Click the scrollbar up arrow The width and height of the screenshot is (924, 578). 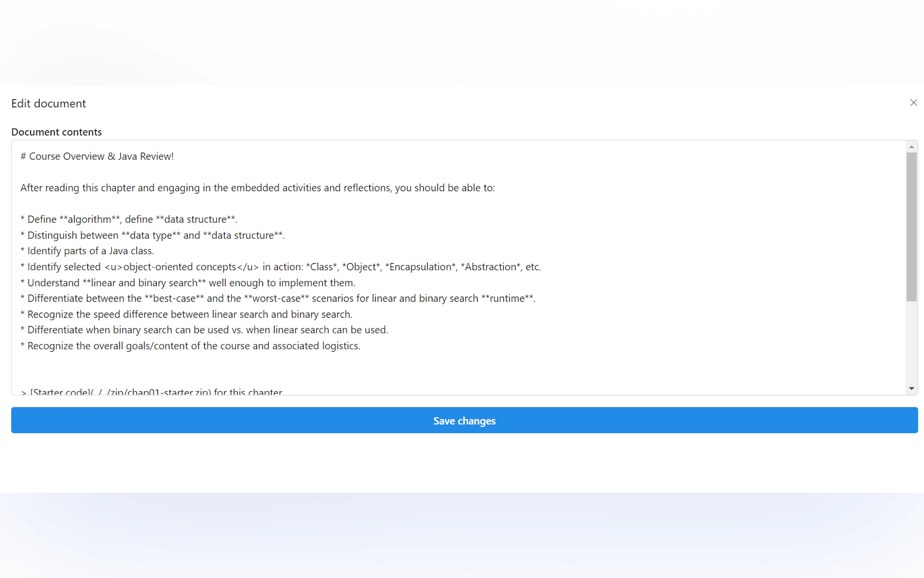click(x=911, y=147)
